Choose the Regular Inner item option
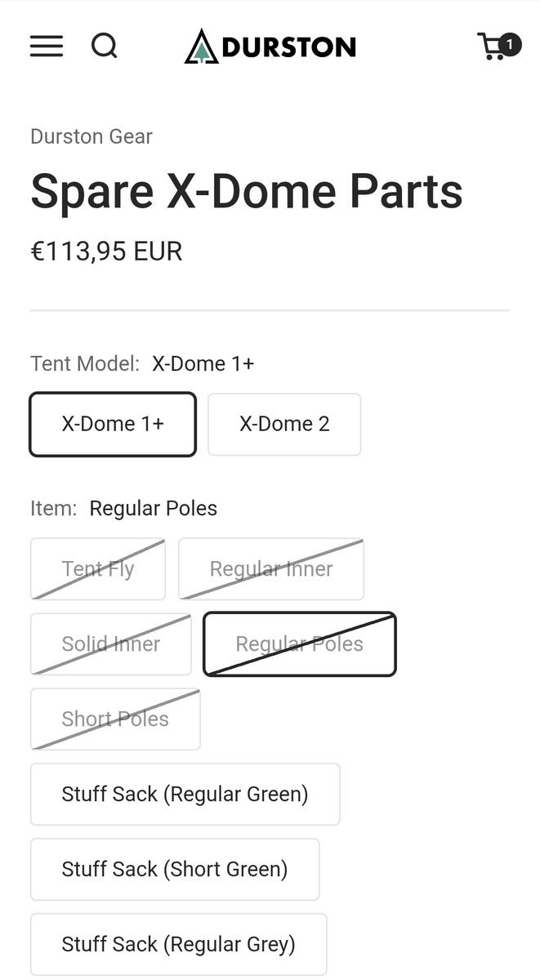 coord(271,569)
